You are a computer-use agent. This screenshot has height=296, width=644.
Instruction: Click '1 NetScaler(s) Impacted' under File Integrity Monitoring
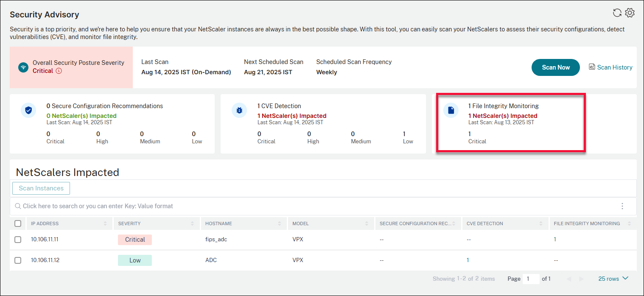click(x=503, y=116)
